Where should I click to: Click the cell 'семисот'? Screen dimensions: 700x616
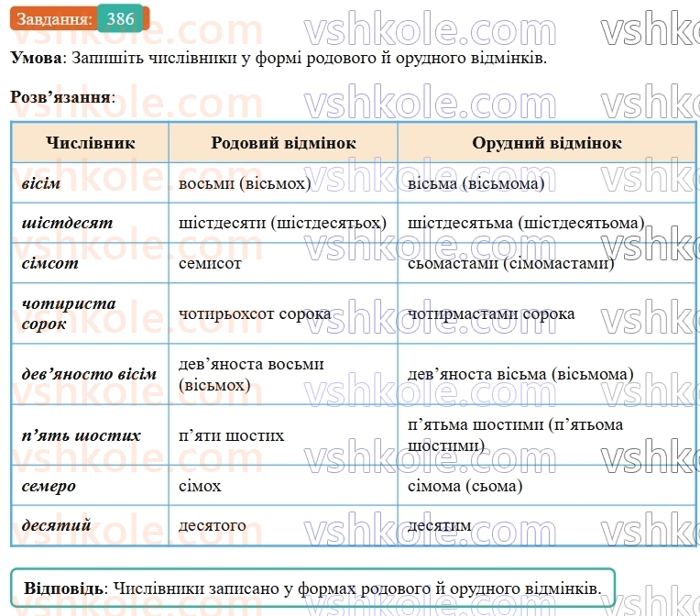[283, 263]
